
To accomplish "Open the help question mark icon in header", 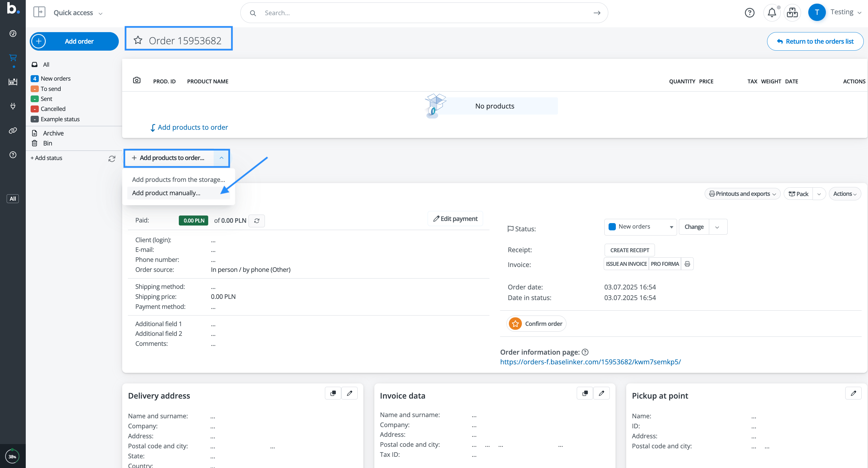I will (x=749, y=13).
